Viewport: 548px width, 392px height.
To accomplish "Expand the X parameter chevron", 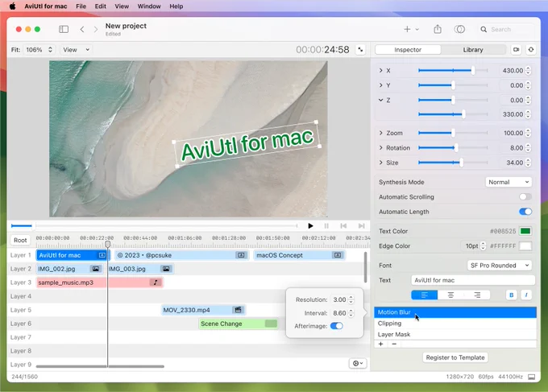I will 380,71.
